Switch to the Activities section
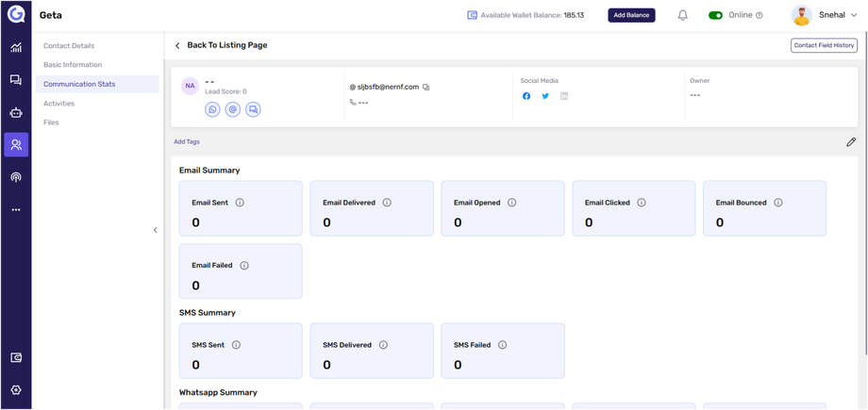Image resolution: width=868 pixels, height=410 pixels. (58, 104)
